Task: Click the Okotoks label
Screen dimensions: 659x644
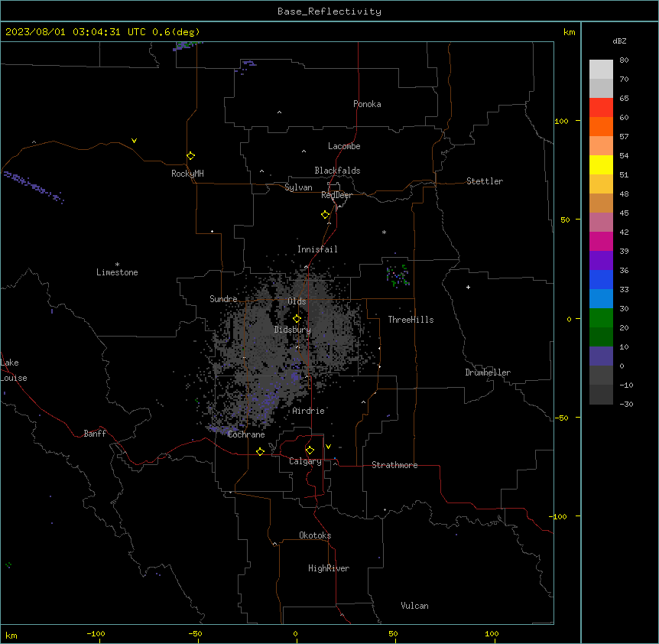Action: (x=315, y=535)
